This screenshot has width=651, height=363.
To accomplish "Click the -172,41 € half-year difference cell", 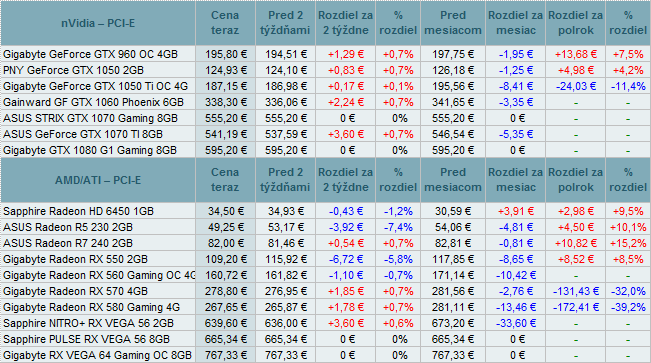I will (575, 307).
